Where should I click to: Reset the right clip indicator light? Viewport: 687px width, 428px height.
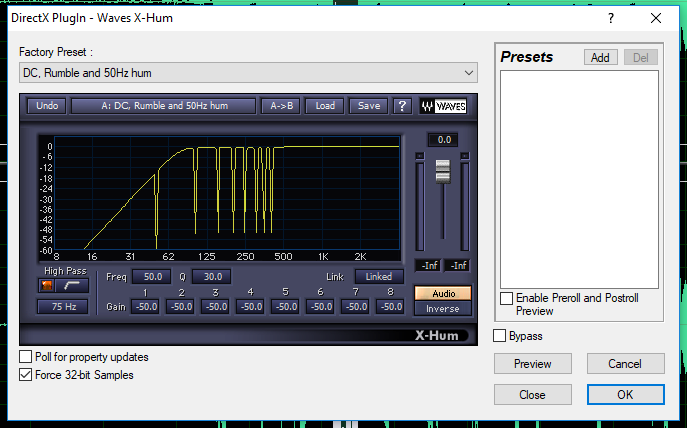[465, 156]
